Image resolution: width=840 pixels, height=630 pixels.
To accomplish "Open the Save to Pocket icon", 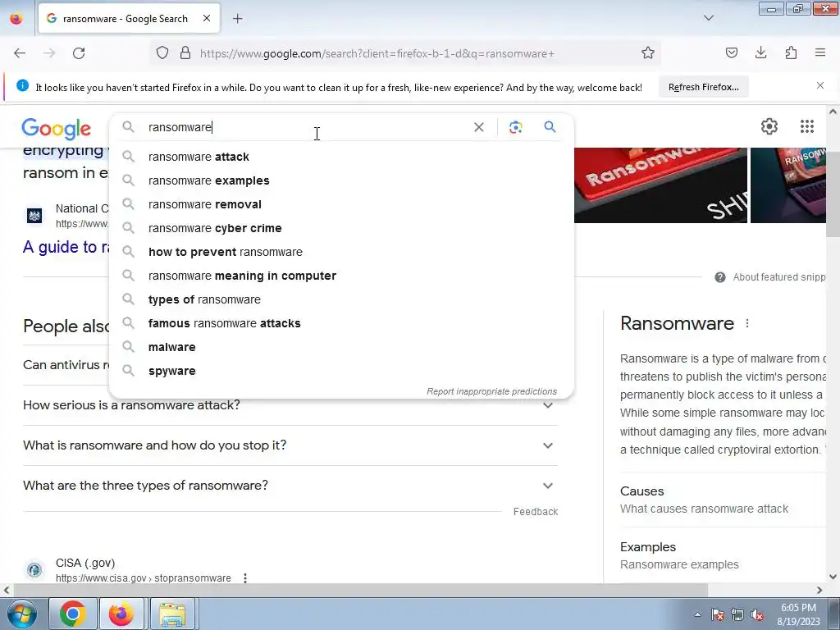I will (731, 53).
